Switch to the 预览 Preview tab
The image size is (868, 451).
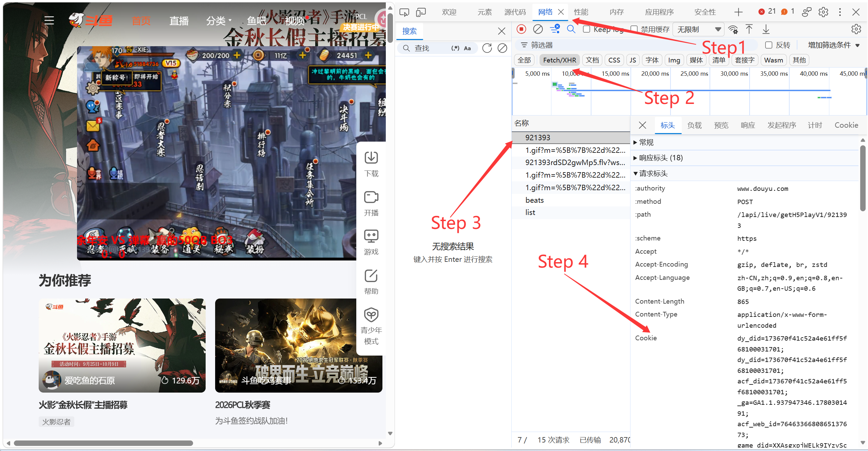point(721,125)
